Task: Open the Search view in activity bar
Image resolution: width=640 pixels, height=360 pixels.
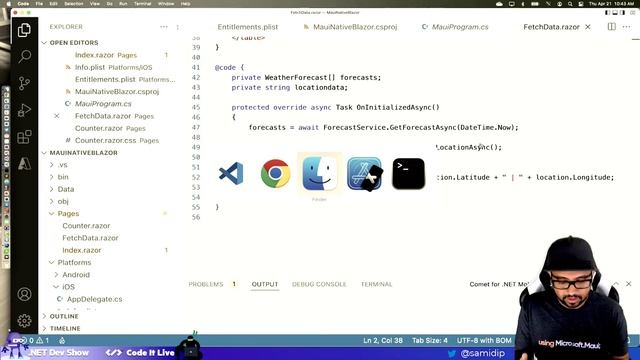Action: click(x=24, y=56)
